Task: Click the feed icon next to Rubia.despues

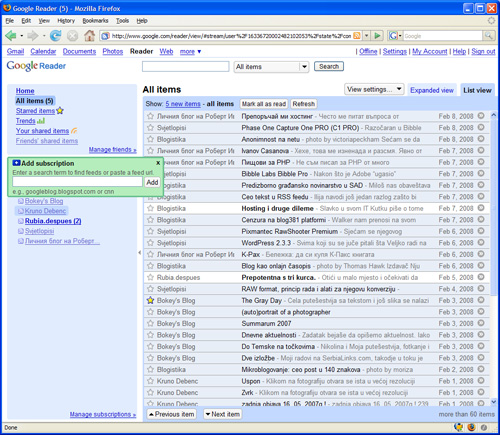Action: pos(21,221)
